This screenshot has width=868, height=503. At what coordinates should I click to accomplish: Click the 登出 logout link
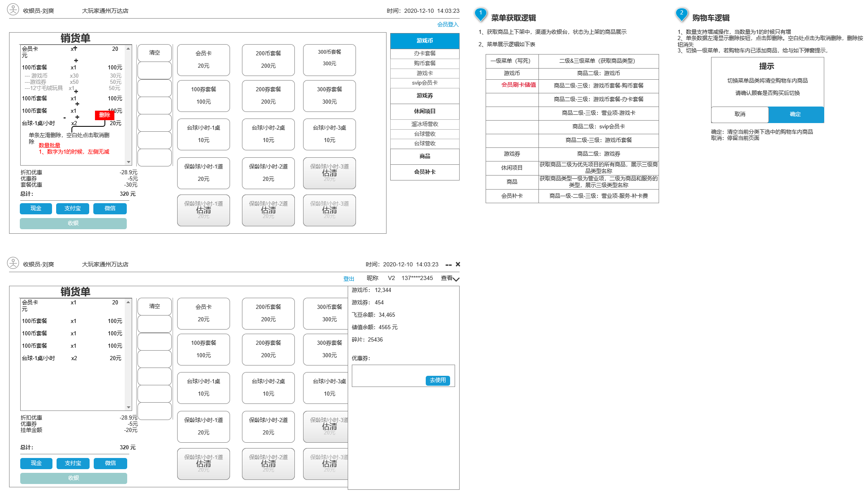click(x=349, y=279)
